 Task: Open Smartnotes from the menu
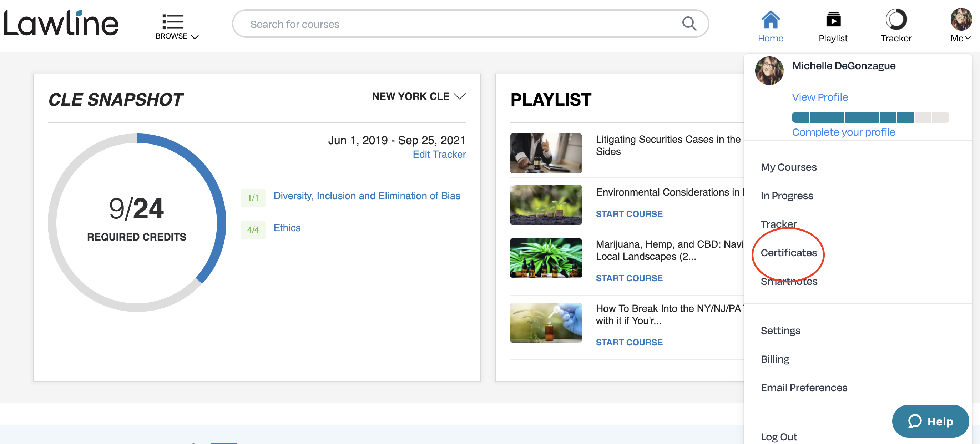coord(789,281)
